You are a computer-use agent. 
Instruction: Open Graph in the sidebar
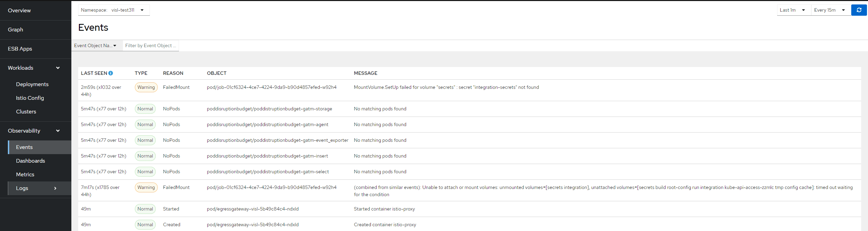coord(16,30)
